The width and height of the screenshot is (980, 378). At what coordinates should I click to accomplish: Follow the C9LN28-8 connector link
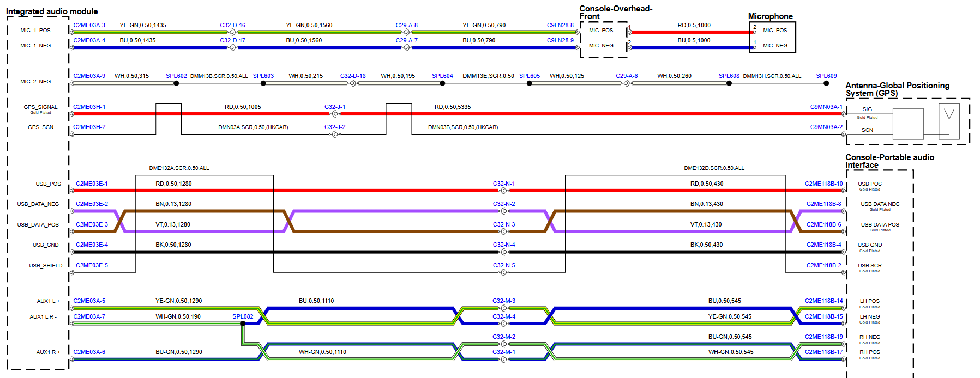pyautogui.click(x=560, y=25)
